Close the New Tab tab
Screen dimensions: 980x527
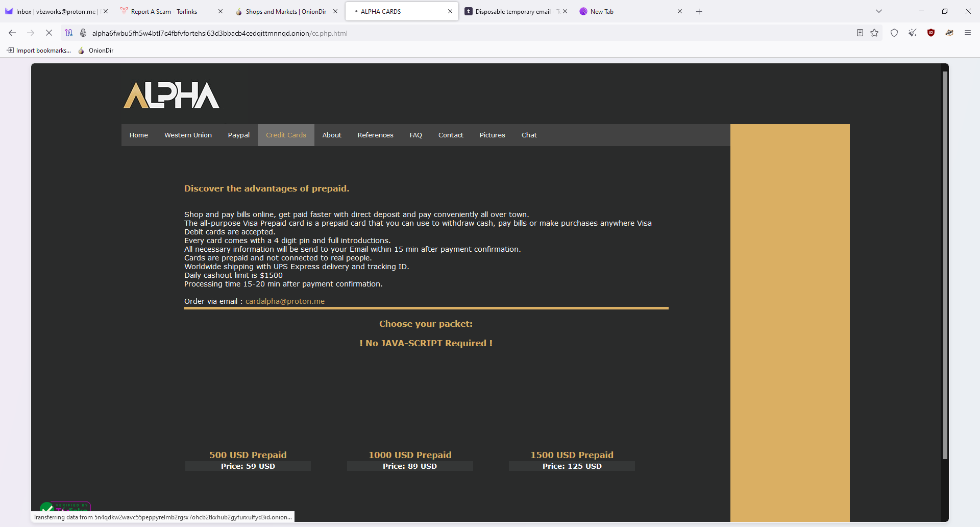coord(680,11)
